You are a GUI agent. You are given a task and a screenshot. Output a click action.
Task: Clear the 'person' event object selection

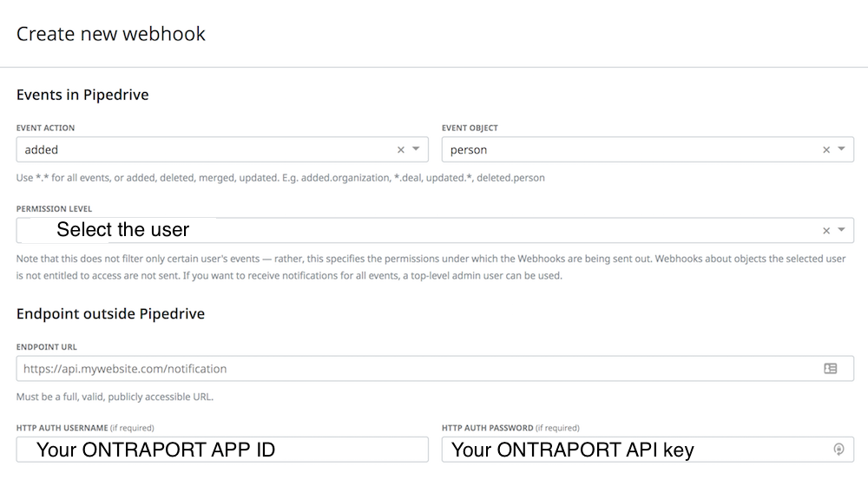click(x=826, y=150)
